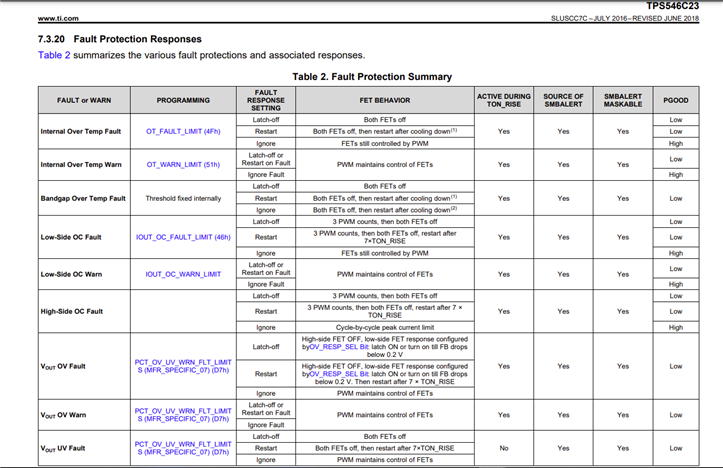Select the ACTIVE DURING TON_RISE header
This screenshot has height=468, width=723.
tap(504, 100)
